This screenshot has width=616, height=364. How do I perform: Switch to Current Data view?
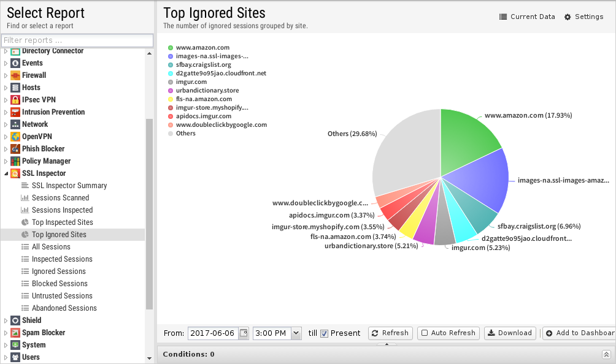pos(527,17)
